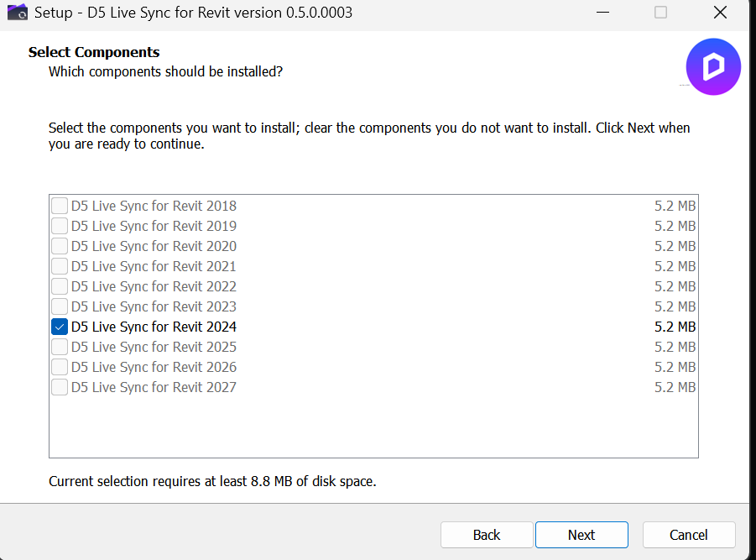Click the disk space requirement text
Viewport: 756px width, 560px height.
coord(212,481)
